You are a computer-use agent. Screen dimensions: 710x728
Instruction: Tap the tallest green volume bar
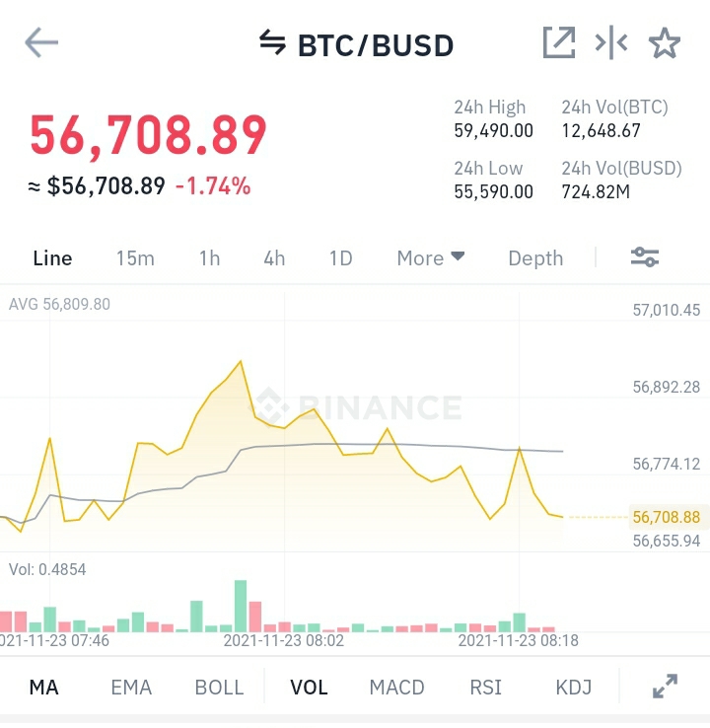click(241, 606)
